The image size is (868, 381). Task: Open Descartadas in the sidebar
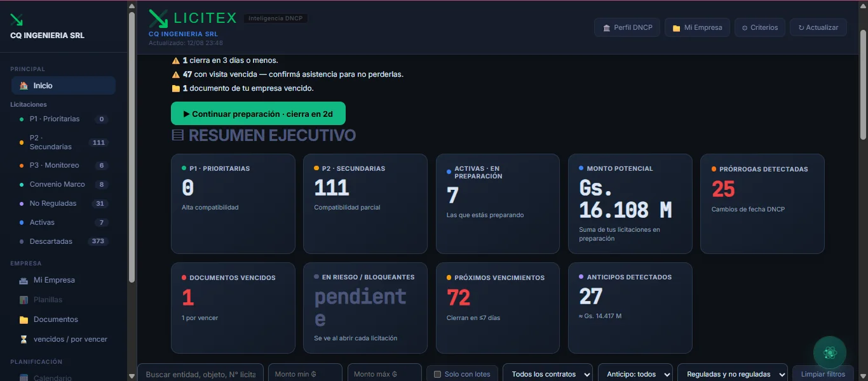pyautogui.click(x=64, y=241)
